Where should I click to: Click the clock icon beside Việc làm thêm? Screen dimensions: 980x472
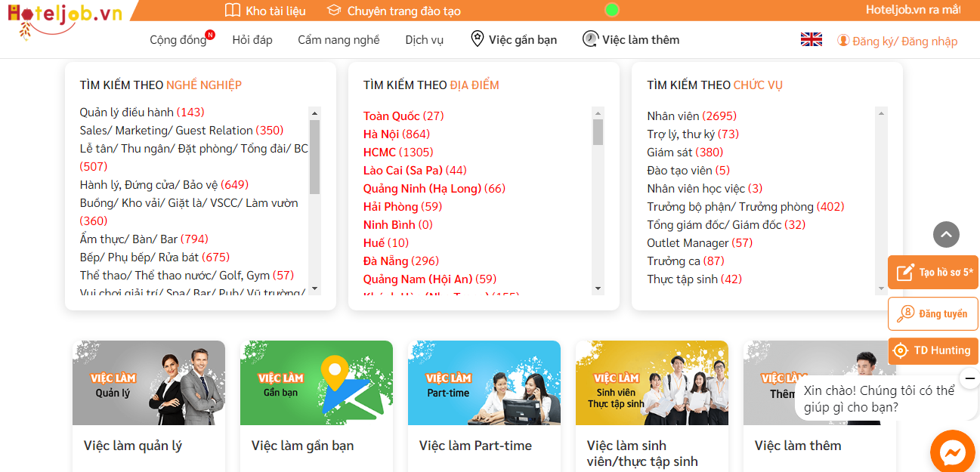590,39
